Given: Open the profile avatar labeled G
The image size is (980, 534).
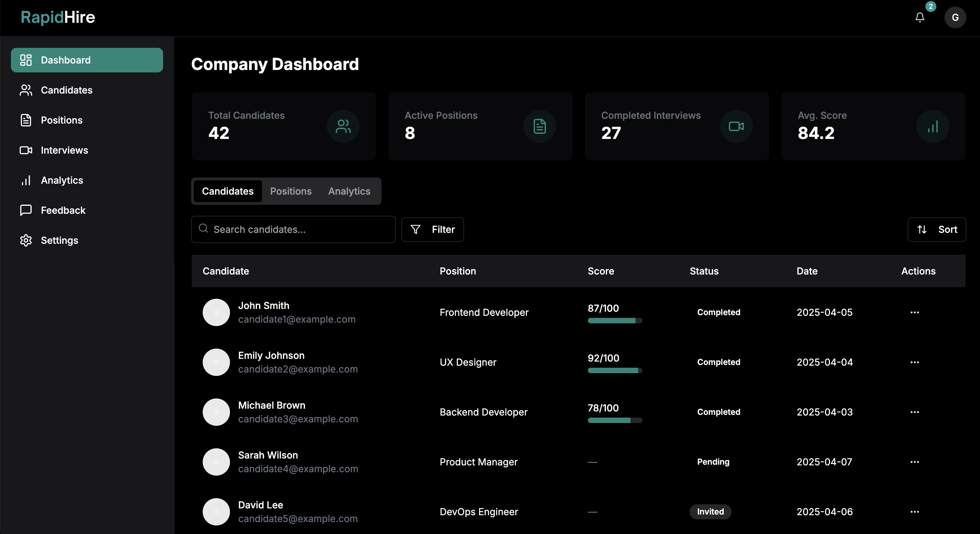Looking at the screenshot, I should (956, 17).
